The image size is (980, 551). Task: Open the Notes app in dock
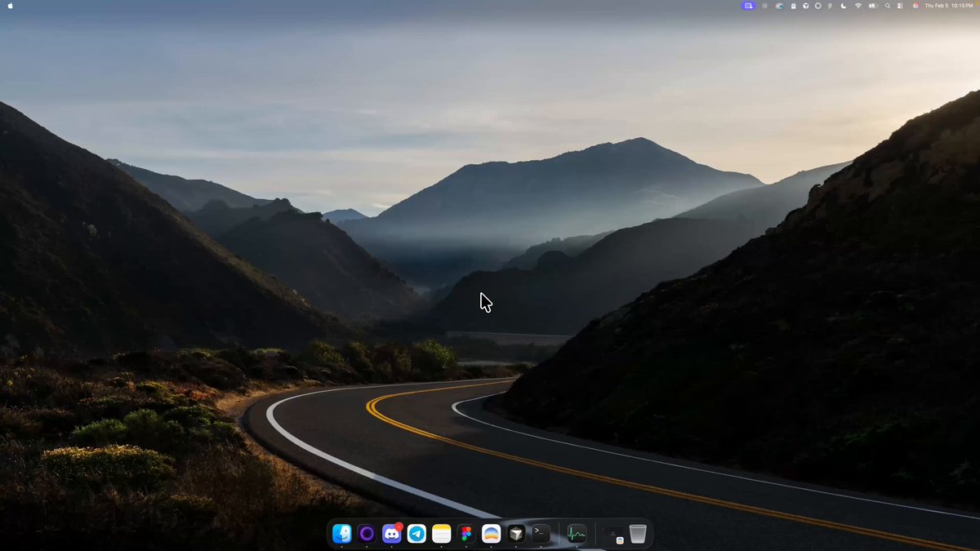[442, 534]
